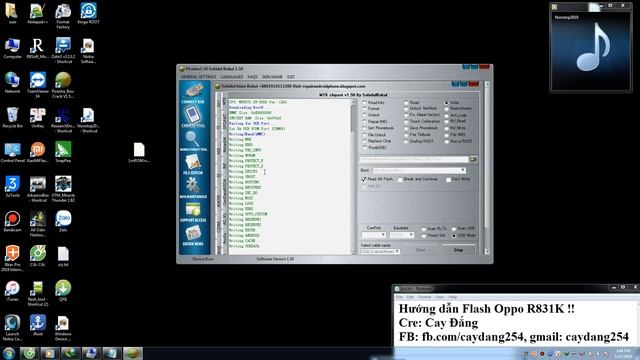The width and height of the screenshot is (640, 360).
Task: Select the Format radio option
Action: point(371,109)
